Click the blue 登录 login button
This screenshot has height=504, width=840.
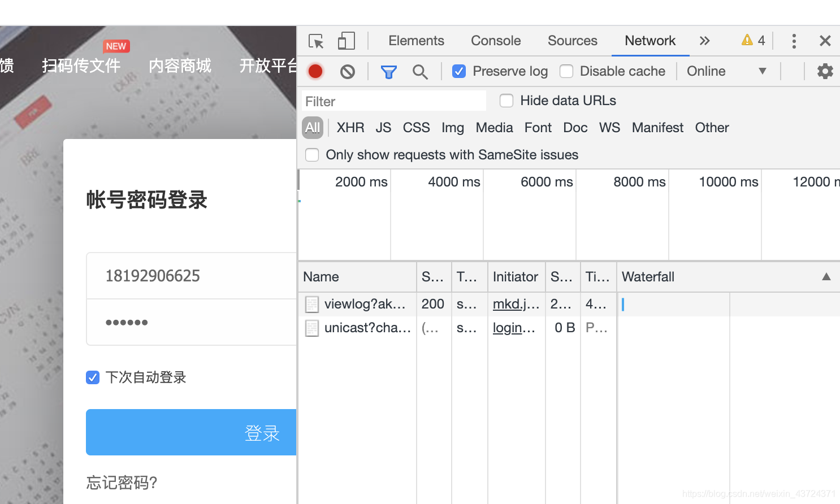[191, 432]
